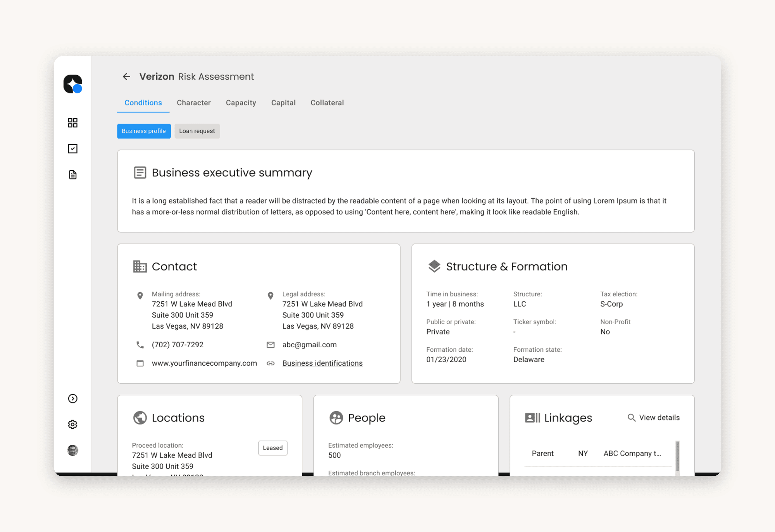Select the Business profile pill

click(144, 131)
